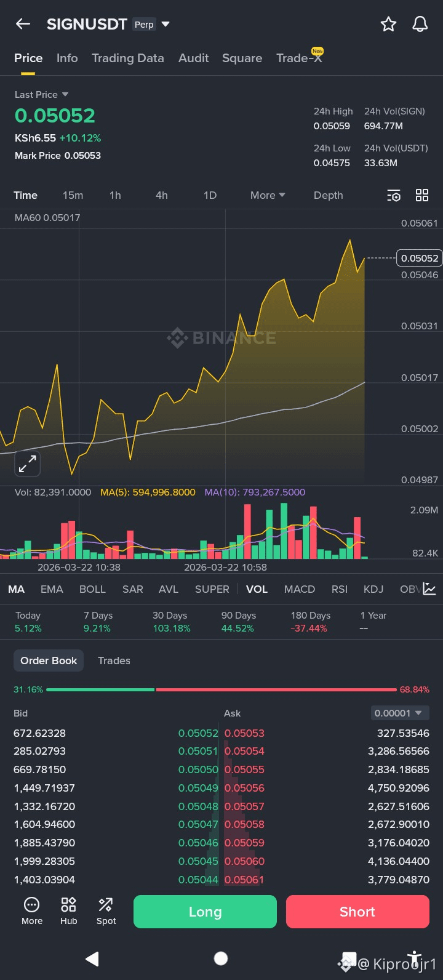Select the Order Book view
This screenshot has height=980, width=443.
[x=49, y=661]
